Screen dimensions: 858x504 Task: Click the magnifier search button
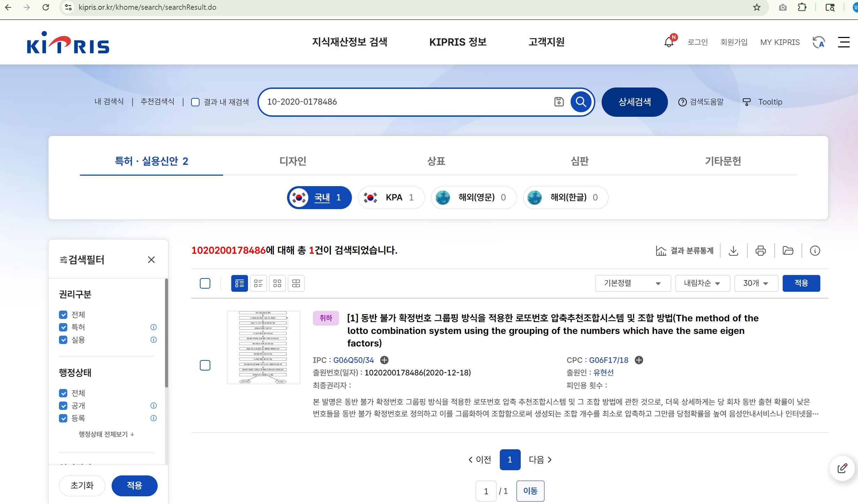click(x=581, y=102)
